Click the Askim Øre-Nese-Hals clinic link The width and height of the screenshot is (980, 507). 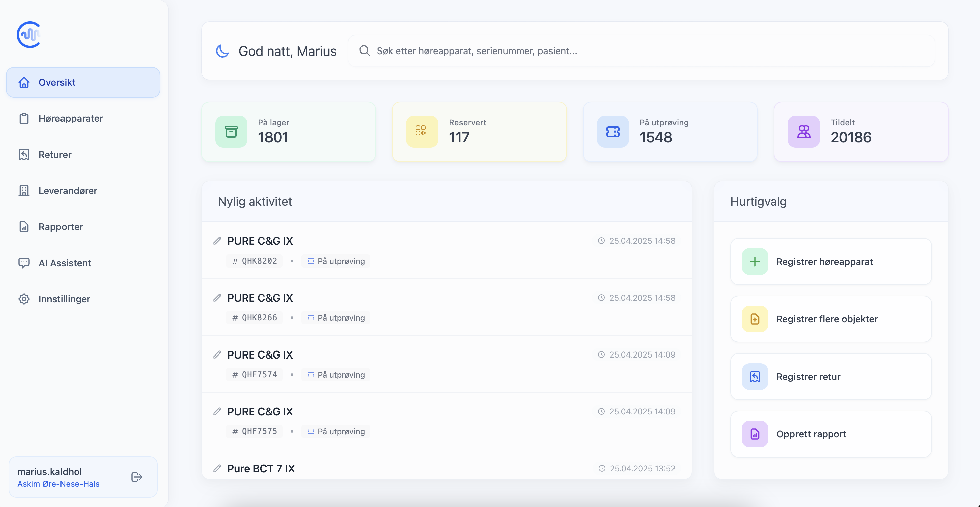[58, 484]
